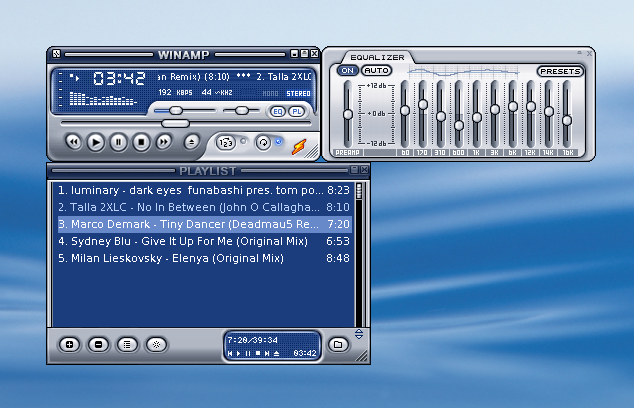The width and height of the screenshot is (634, 408).
Task: Set bands to maximum with +12 db label
Action: click(x=376, y=86)
